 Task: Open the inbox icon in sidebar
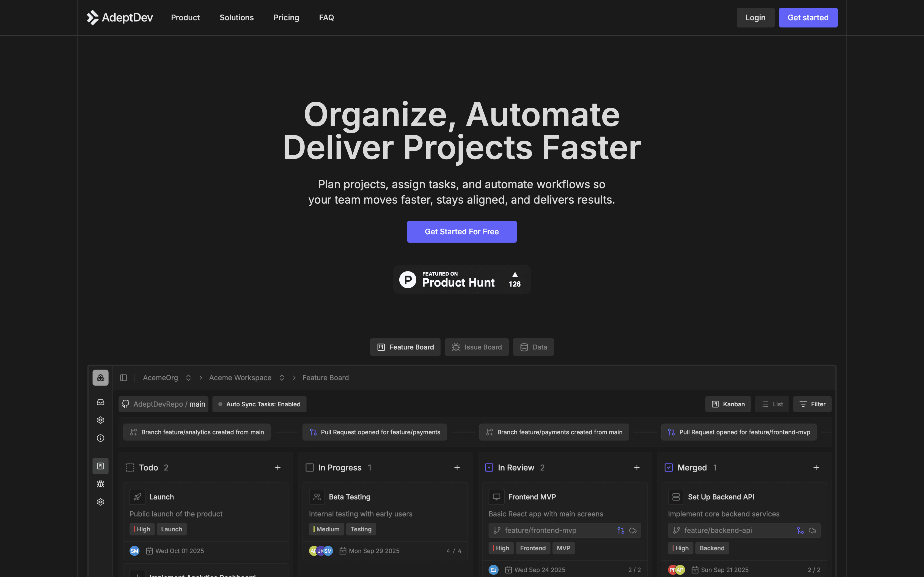tap(100, 402)
